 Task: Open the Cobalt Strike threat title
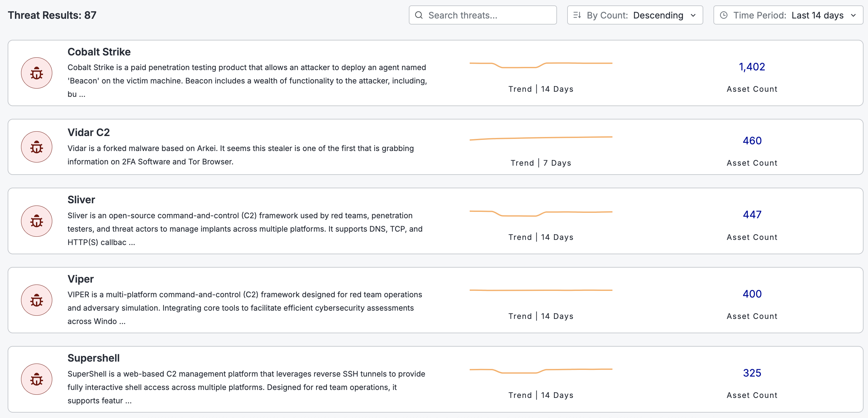pos(99,52)
